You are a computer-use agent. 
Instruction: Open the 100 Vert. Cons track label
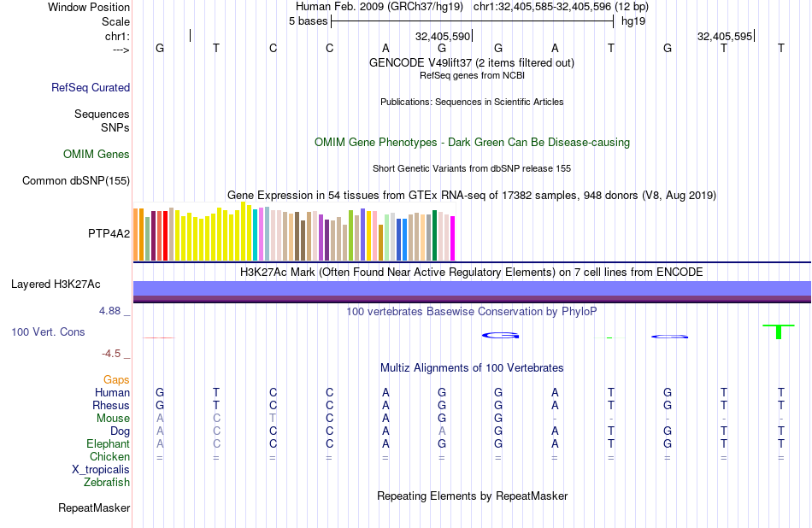tap(48, 331)
